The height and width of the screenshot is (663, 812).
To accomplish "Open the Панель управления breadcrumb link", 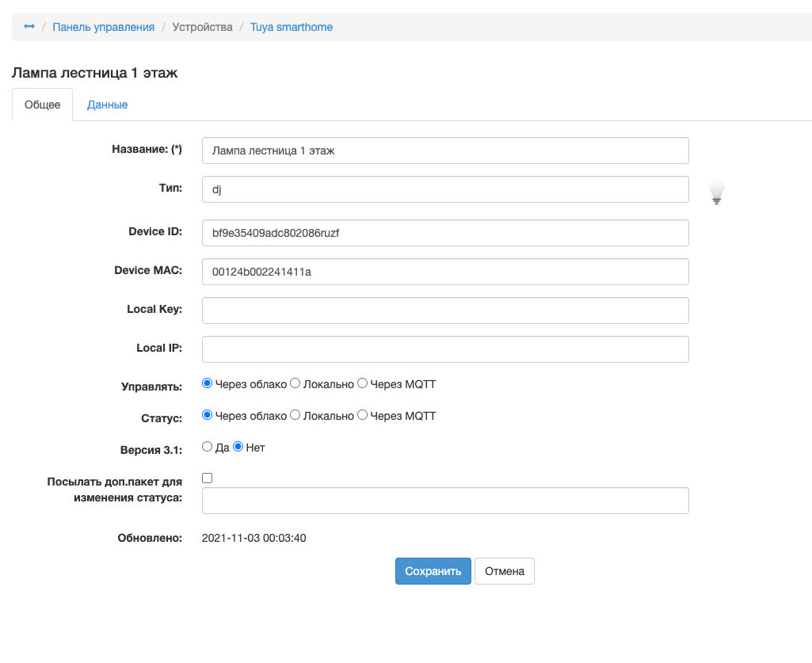I will pyautogui.click(x=103, y=27).
